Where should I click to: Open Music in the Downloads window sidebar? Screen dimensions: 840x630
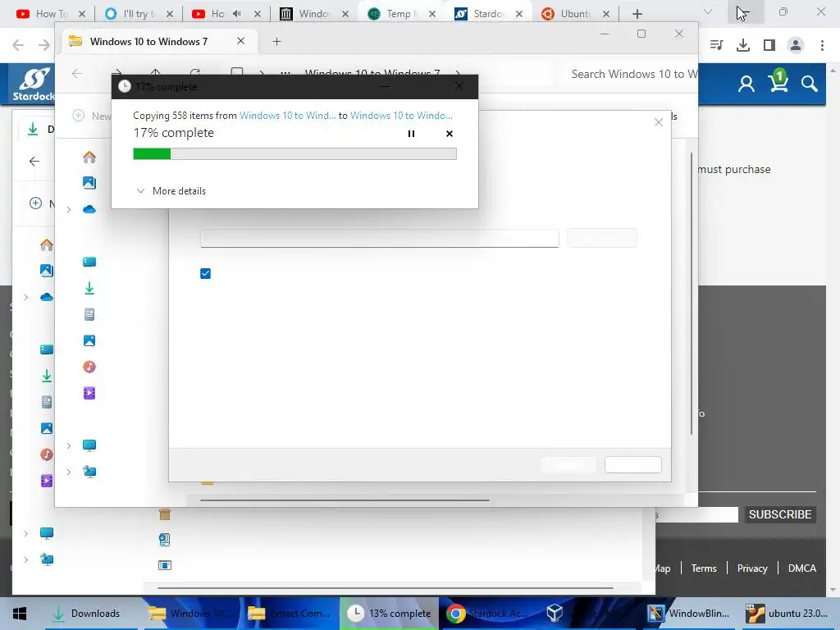[x=47, y=454]
